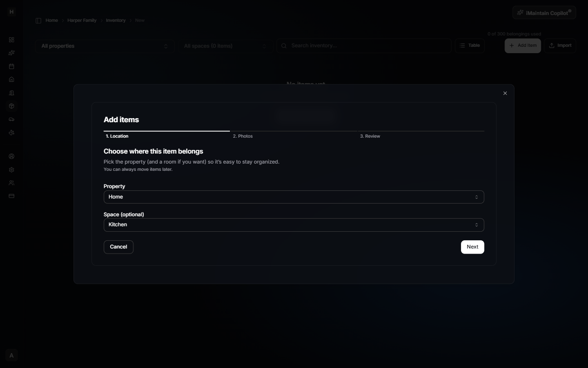Expand the All properties filter
The height and width of the screenshot is (368, 588).
[104, 45]
